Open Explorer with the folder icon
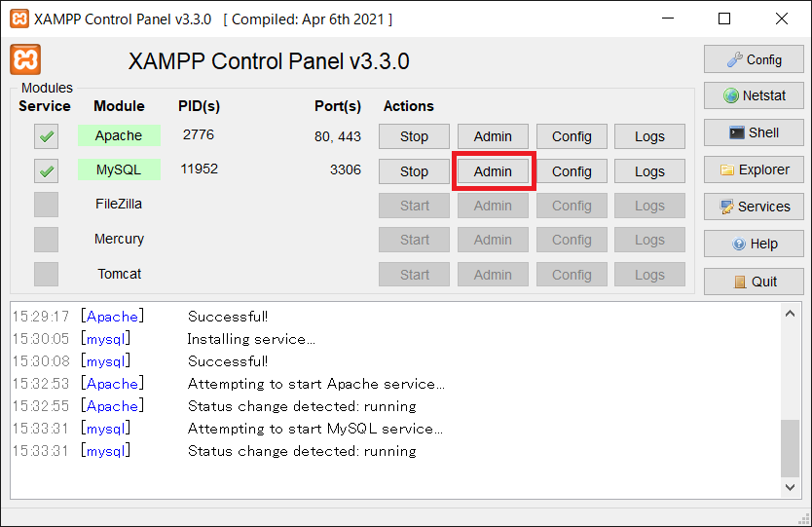The height and width of the screenshot is (527, 812). 754,169
